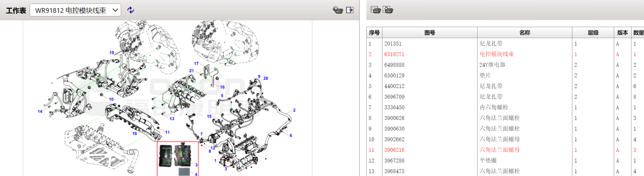Click the 层级 column header

click(x=593, y=33)
